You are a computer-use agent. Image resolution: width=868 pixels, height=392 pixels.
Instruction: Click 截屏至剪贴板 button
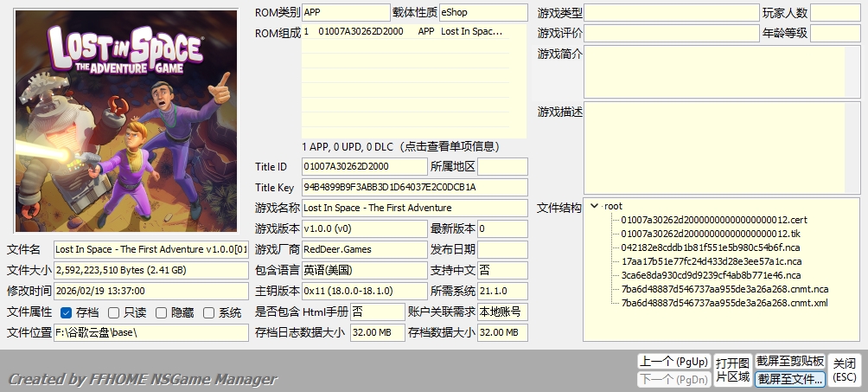pos(790,362)
